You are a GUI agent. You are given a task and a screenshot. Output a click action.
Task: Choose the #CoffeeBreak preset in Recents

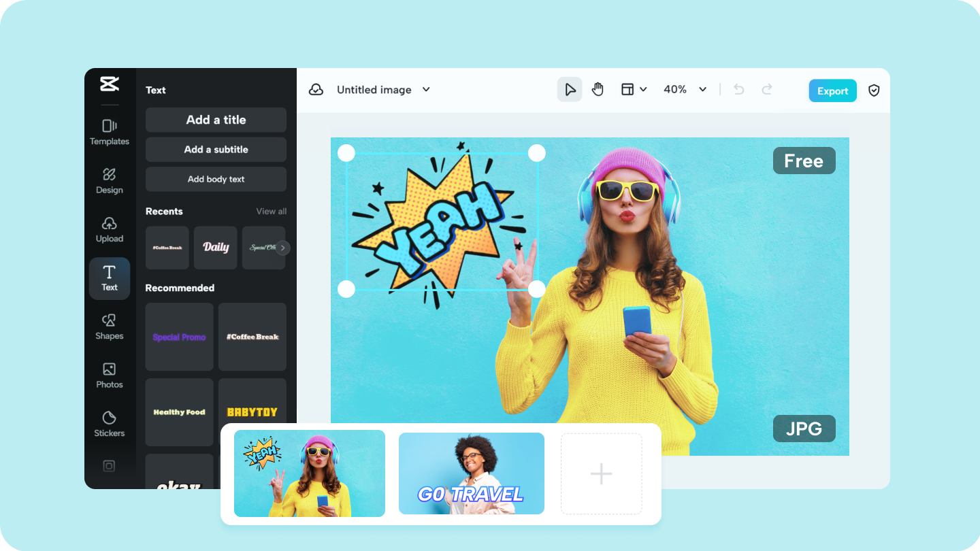(x=167, y=248)
